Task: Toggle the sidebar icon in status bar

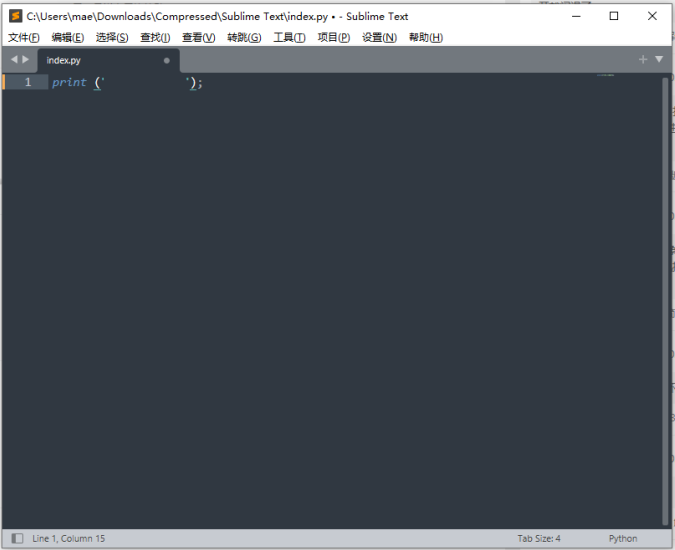Action: [17, 538]
